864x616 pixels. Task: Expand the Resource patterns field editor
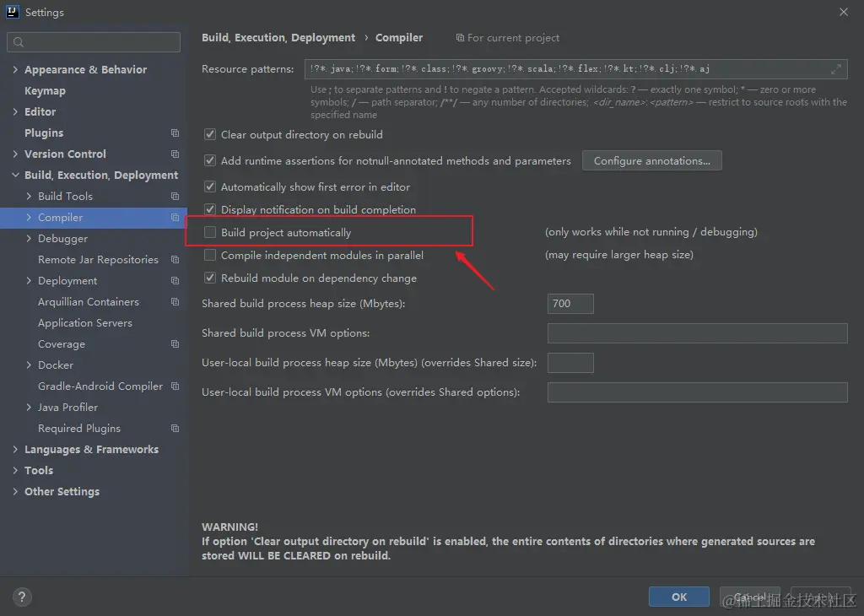tap(836, 69)
